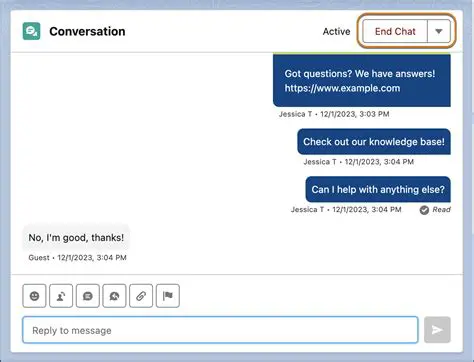The image size is (474, 362).
Task: Click the Conversation panel title
Action: [x=87, y=31]
